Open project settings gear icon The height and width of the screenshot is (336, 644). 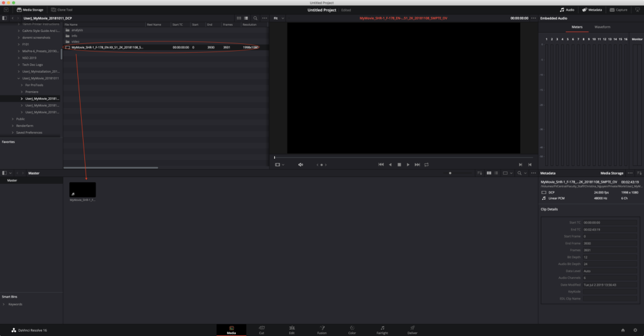click(x=635, y=330)
